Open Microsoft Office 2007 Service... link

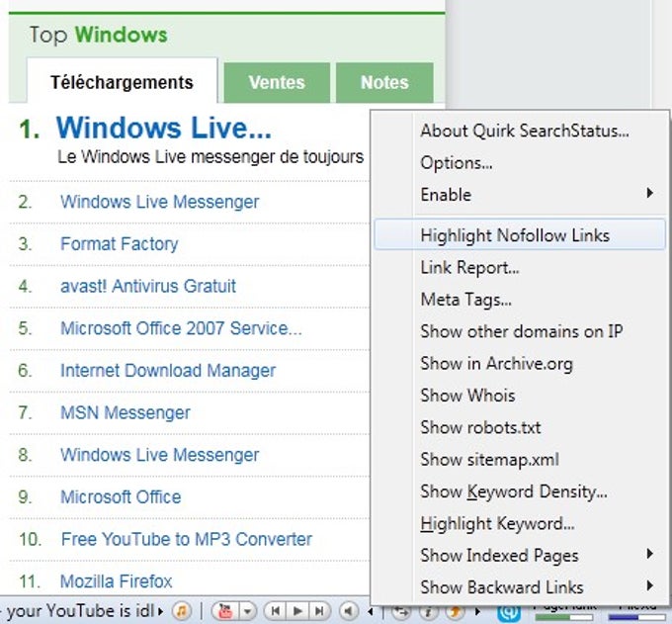[181, 328]
